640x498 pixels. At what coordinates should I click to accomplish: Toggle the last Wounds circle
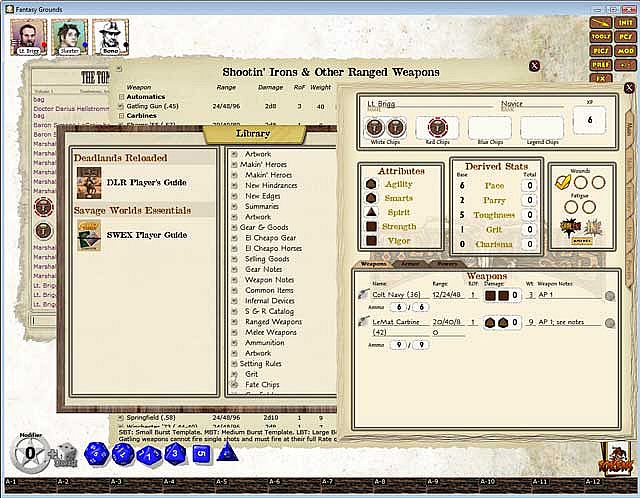tap(598, 182)
